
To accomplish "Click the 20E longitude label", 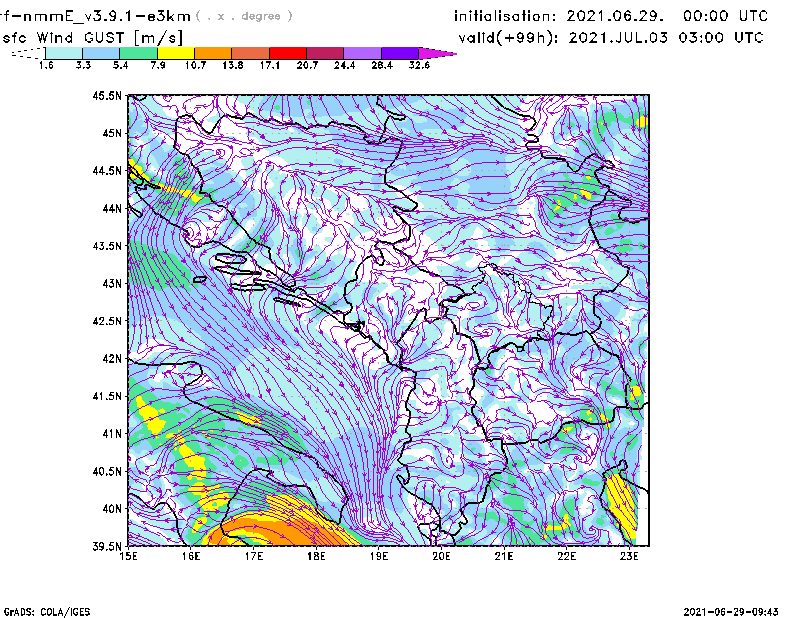I will [x=441, y=556].
